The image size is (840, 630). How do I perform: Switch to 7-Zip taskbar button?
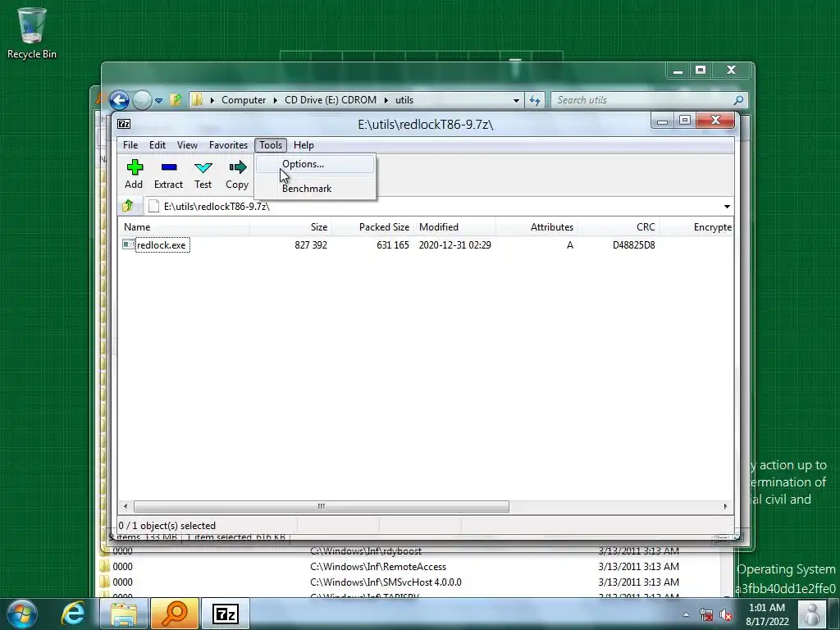[226, 614]
